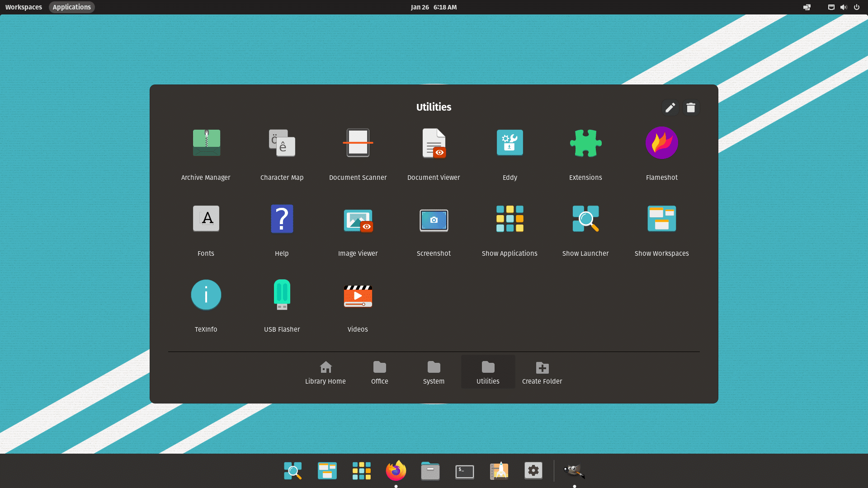Launch the Document Scanner app
Viewport: 868px width, 488px height.
click(358, 143)
